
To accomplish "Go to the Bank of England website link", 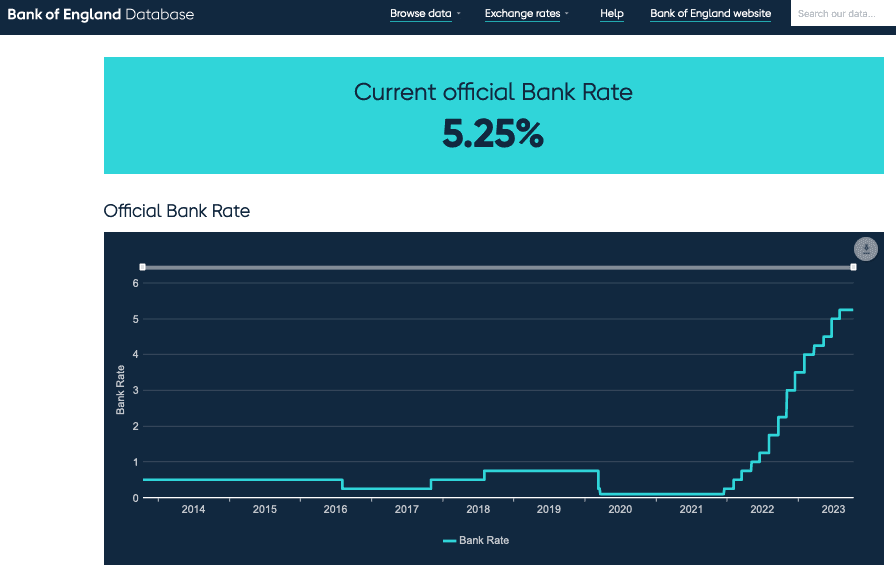I will click(710, 14).
